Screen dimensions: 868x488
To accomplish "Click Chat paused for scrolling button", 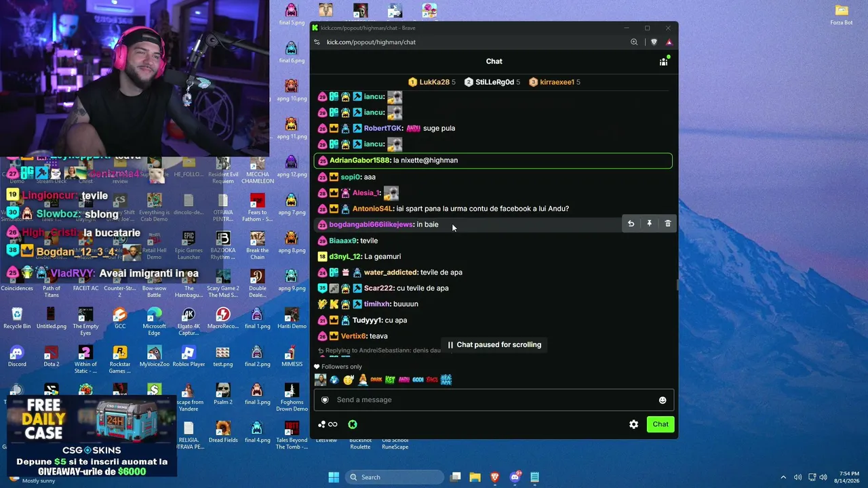I will pos(494,345).
